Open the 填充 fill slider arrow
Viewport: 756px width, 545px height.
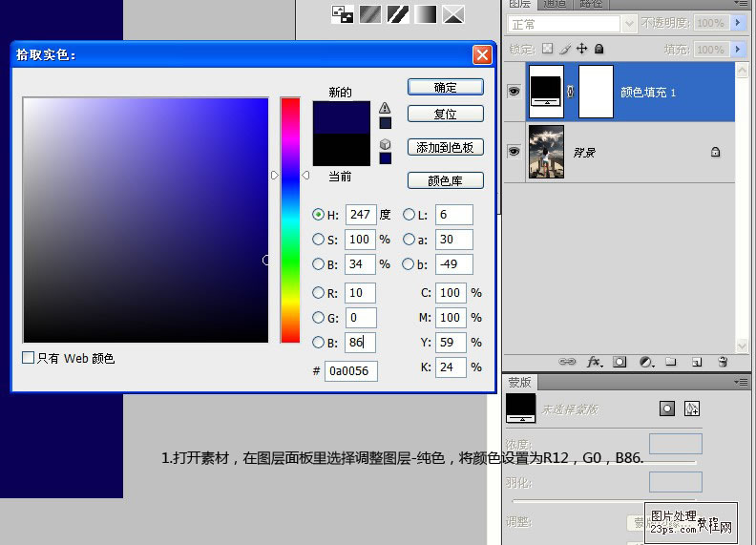tap(738, 49)
